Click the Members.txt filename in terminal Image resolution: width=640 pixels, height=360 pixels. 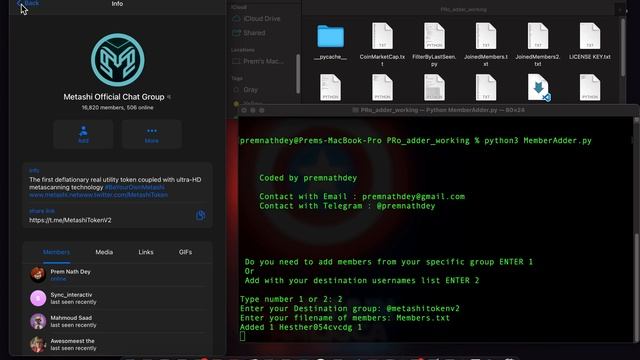423,318
